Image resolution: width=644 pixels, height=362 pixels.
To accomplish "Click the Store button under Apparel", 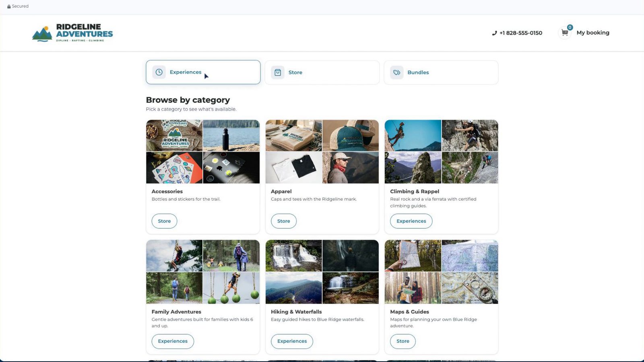I will pos(283,221).
